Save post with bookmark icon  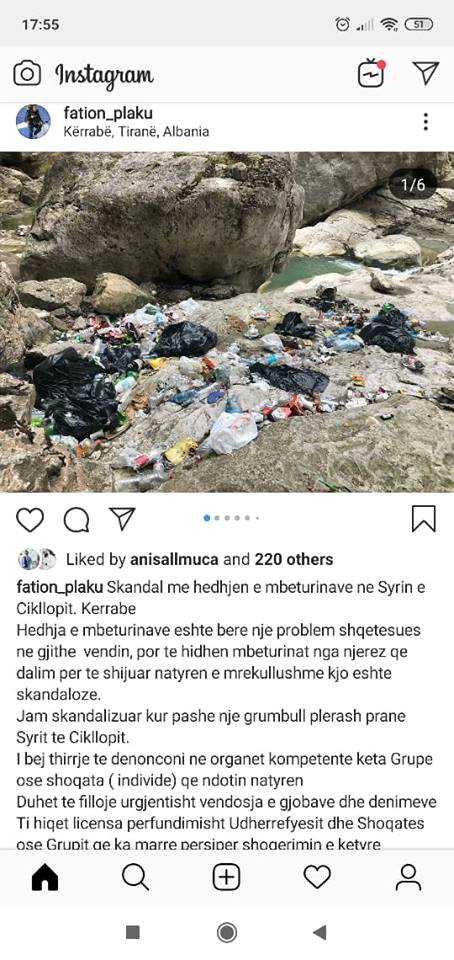pyautogui.click(x=423, y=519)
